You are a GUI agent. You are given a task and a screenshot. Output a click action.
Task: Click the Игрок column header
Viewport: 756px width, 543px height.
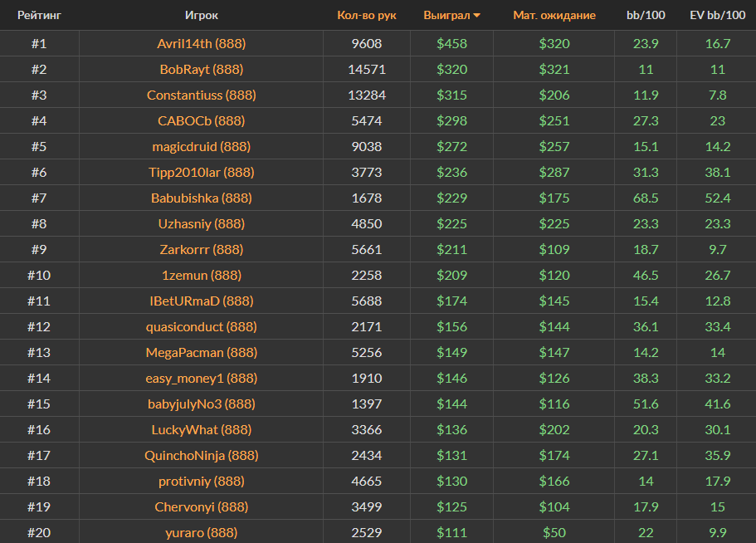[x=201, y=15]
